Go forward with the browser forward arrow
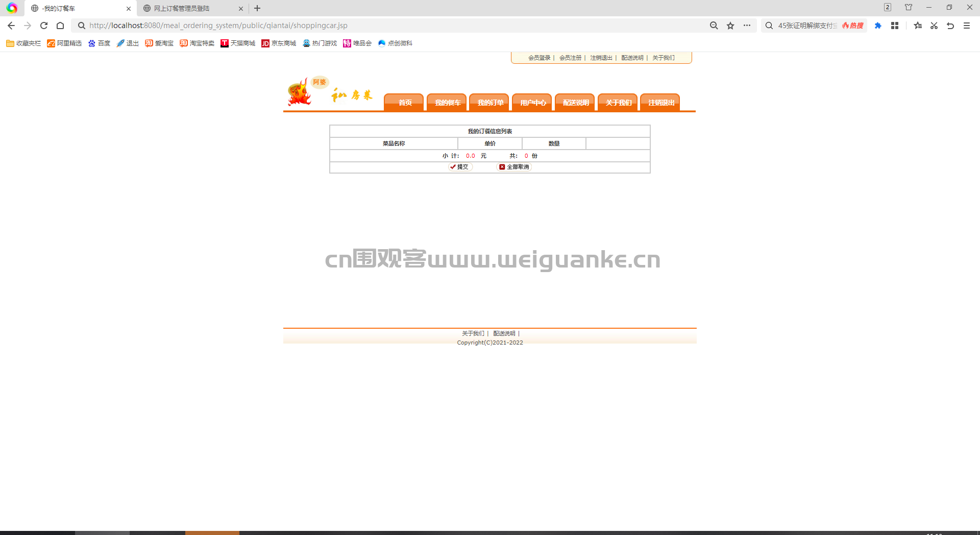Image resolution: width=980 pixels, height=535 pixels. [x=28, y=26]
